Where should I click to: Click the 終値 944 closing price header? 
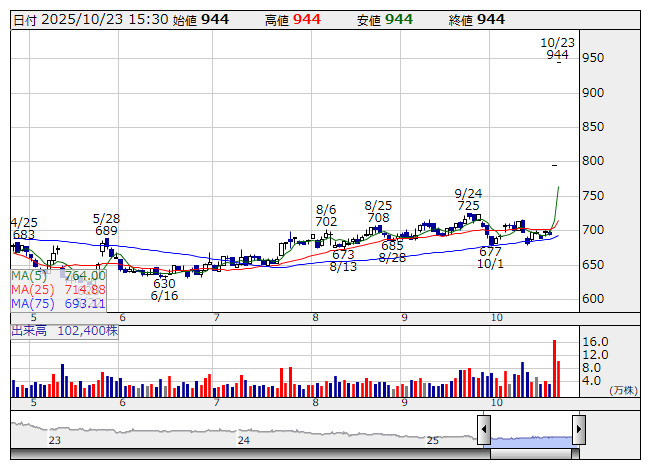tap(476, 19)
